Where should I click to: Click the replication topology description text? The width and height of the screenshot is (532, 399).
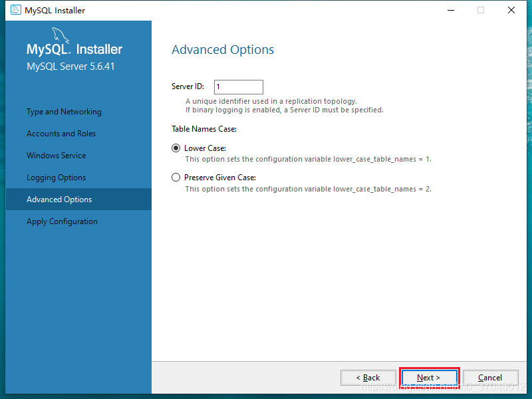coord(271,101)
